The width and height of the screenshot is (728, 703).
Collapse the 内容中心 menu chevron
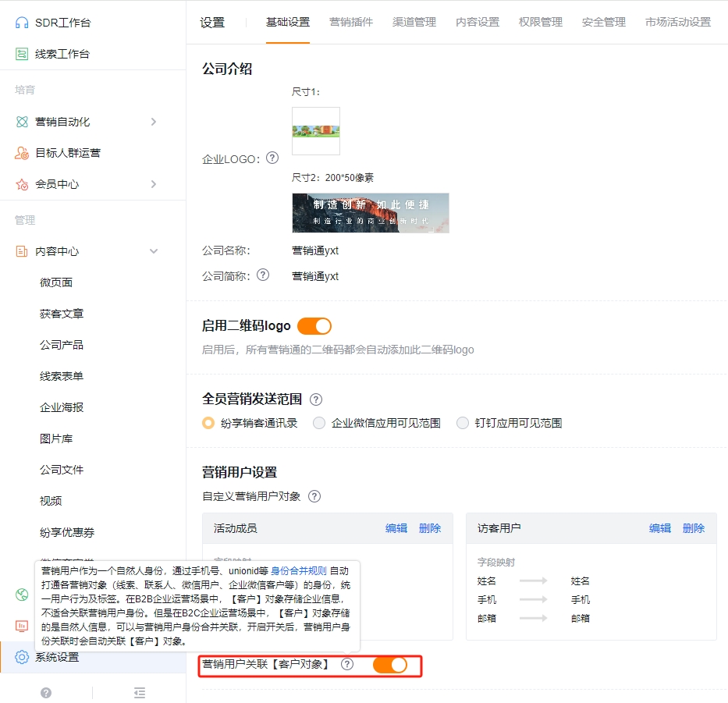click(x=153, y=251)
